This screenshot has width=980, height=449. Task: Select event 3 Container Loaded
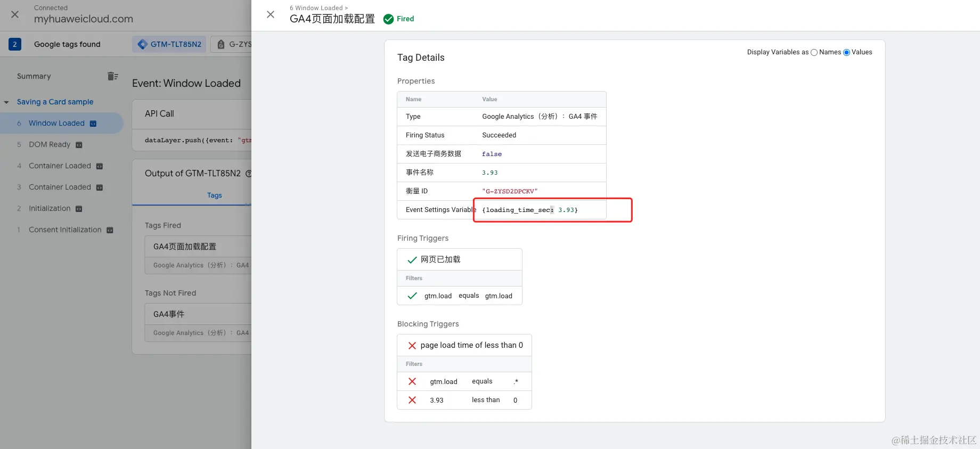[x=60, y=187]
